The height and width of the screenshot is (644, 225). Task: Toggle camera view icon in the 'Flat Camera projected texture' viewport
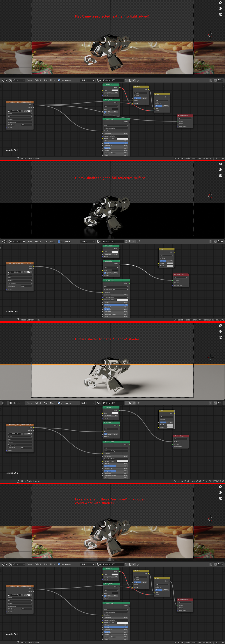coord(220,14)
